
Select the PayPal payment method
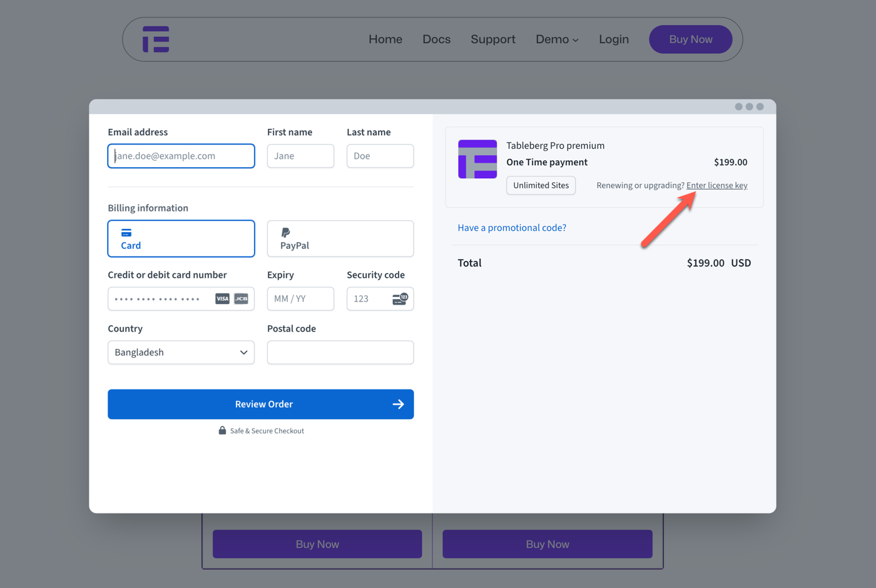pos(340,238)
